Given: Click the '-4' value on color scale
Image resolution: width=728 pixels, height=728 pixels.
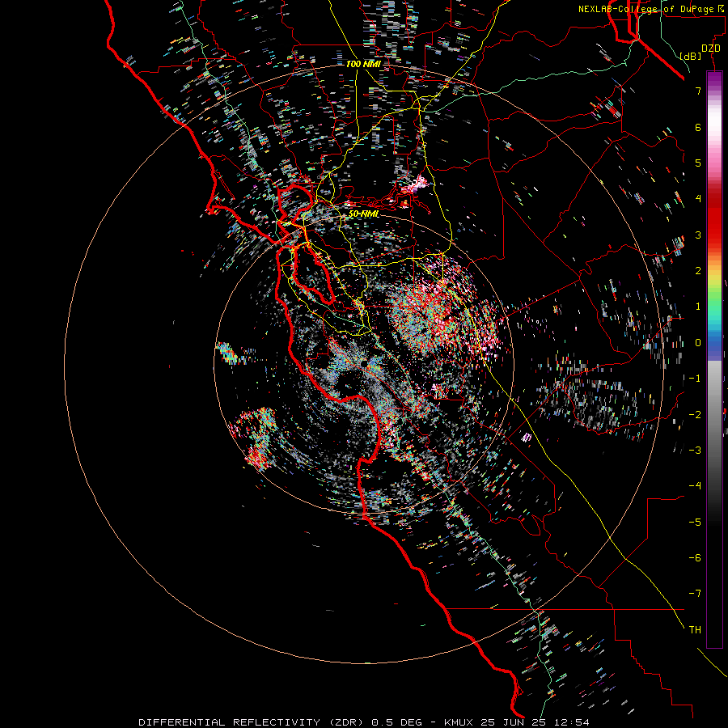Looking at the screenshot, I should 695,486.
